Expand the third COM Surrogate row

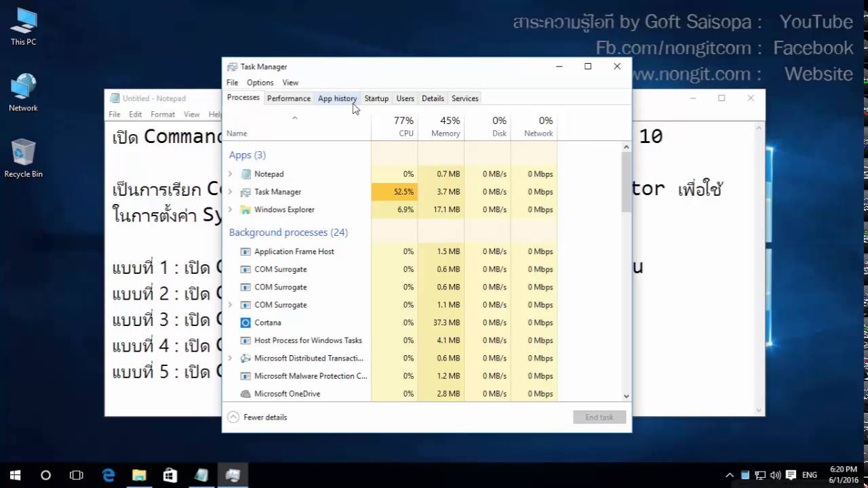(x=230, y=305)
